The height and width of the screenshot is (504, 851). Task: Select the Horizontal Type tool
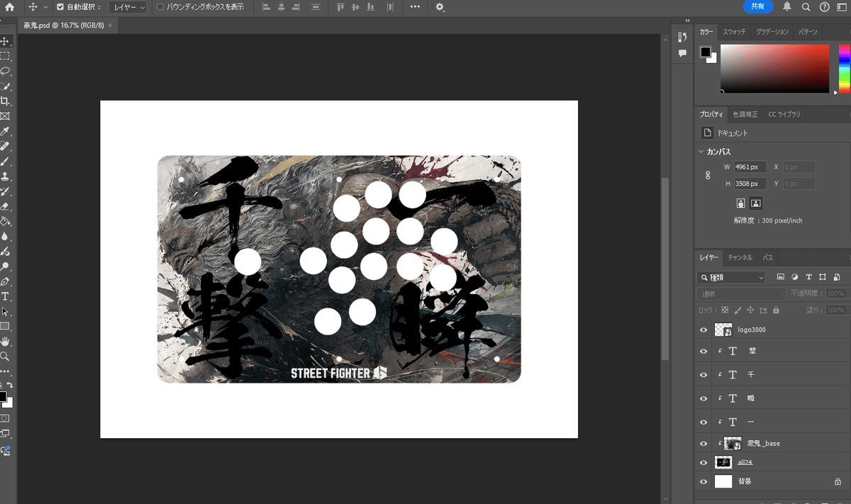(x=5, y=297)
